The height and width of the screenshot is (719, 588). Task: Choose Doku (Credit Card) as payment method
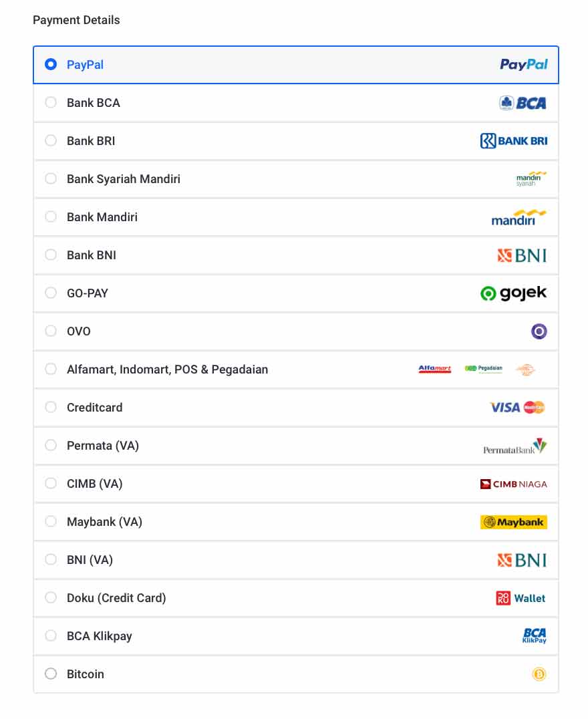coord(51,597)
